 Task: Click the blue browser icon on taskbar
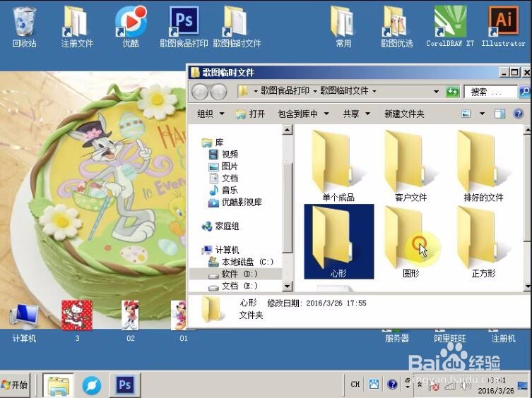click(x=92, y=385)
